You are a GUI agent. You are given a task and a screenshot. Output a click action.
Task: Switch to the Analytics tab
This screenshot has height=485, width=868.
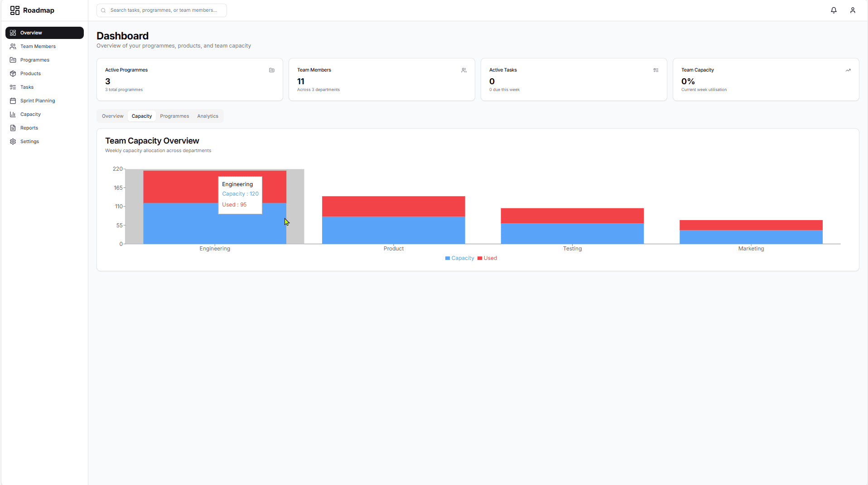click(207, 116)
